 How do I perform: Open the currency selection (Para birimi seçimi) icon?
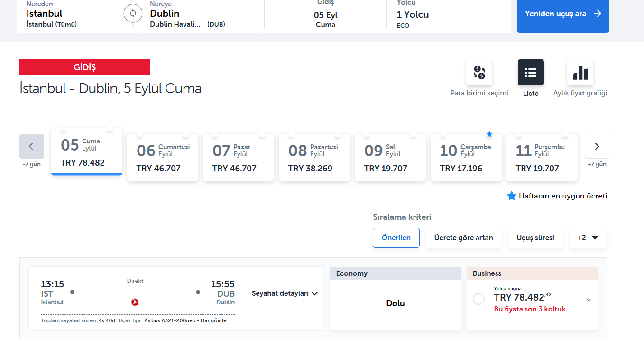[x=479, y=73]
